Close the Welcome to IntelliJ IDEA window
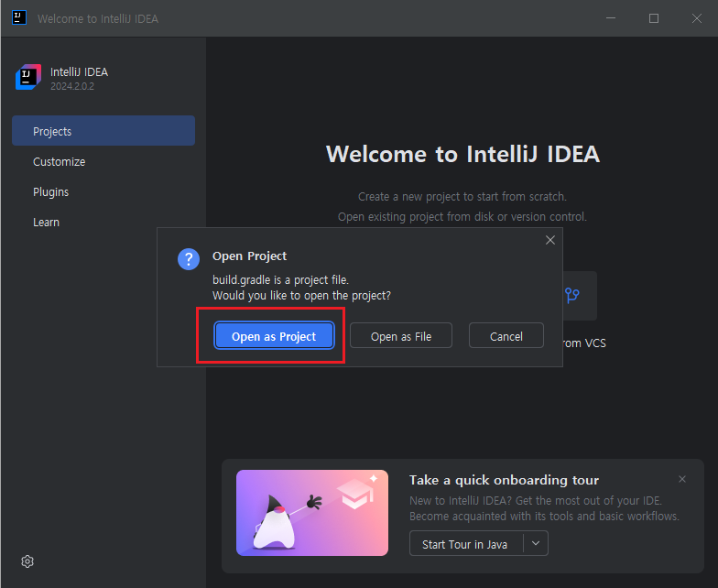 [x=696, y=18]
